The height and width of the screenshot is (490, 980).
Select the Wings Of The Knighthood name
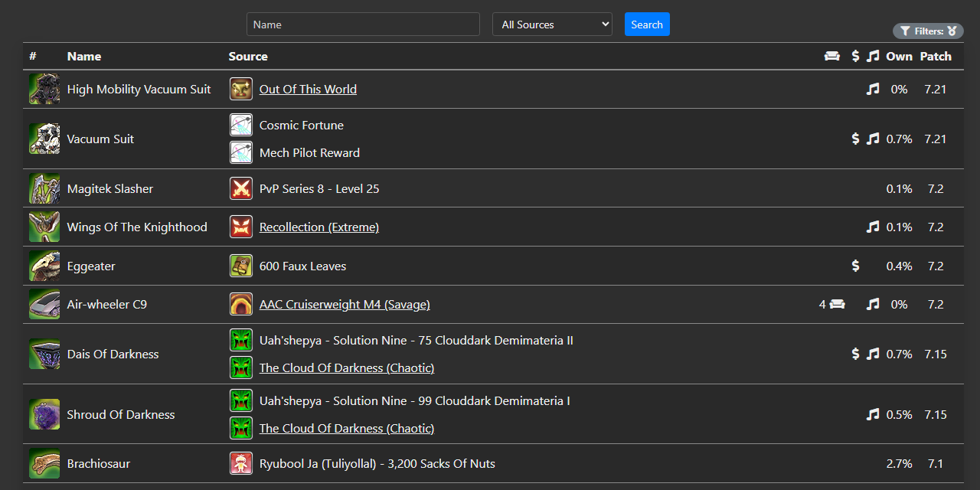(137, 227)
